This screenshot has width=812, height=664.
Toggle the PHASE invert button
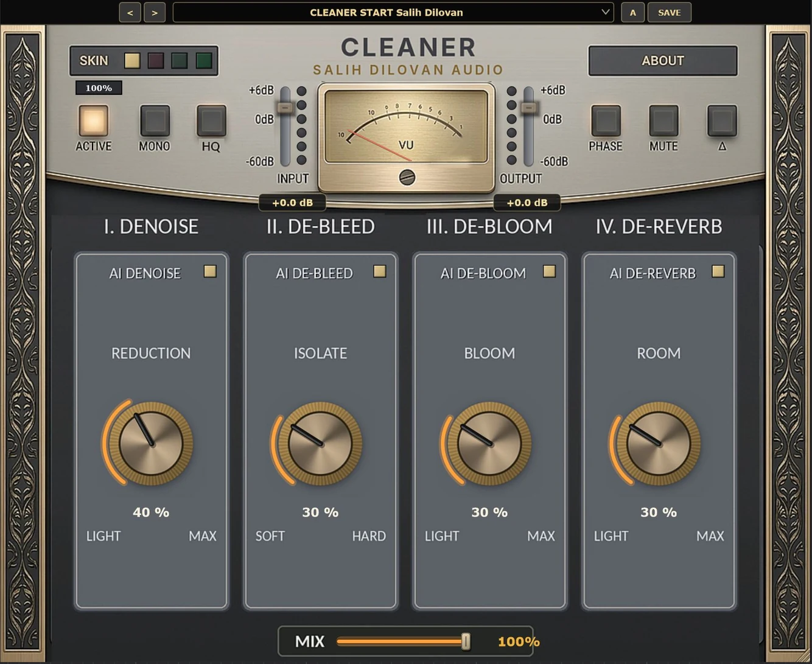click(x=606, y=121)
